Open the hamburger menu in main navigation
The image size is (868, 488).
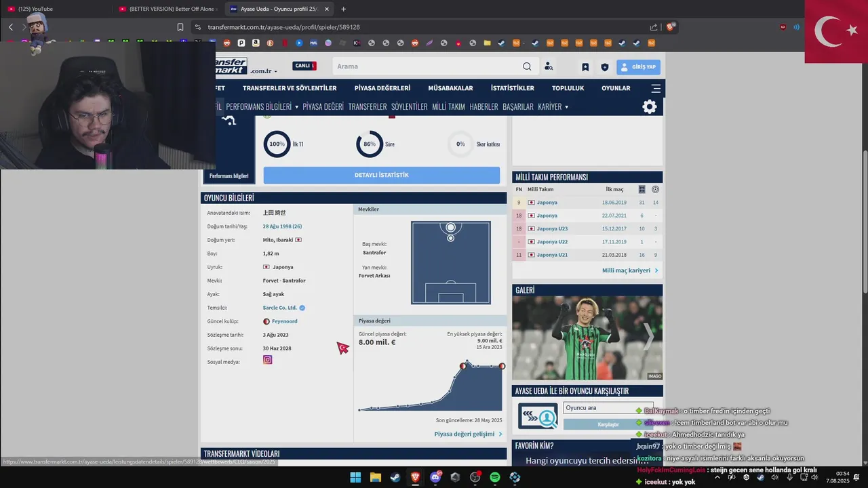point(656,88)
